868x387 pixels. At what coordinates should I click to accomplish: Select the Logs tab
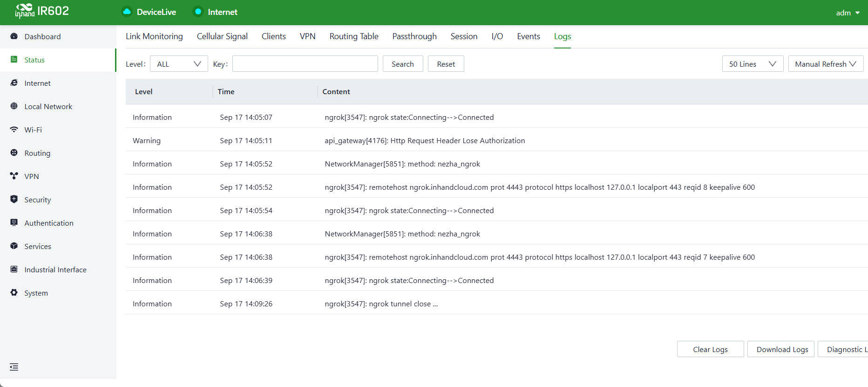(563, 36)
